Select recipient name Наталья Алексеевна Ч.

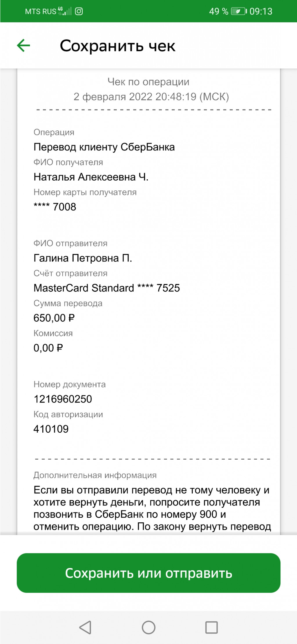pyautogui.click(x=91, y=177)
